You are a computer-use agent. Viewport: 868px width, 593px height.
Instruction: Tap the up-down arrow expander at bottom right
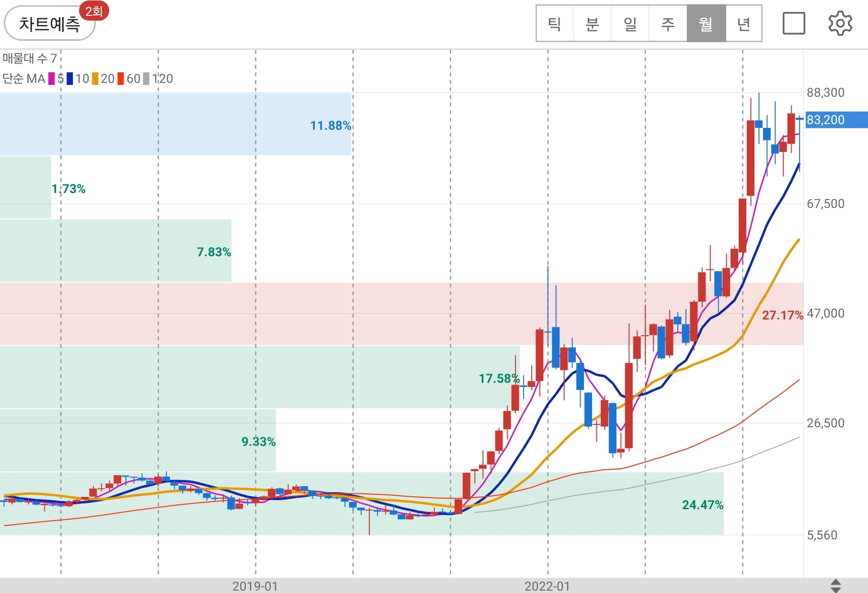point(835,585)
